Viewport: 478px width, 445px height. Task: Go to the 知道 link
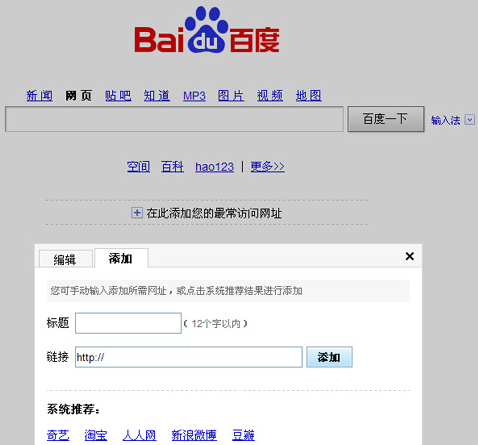coord(157,96)
